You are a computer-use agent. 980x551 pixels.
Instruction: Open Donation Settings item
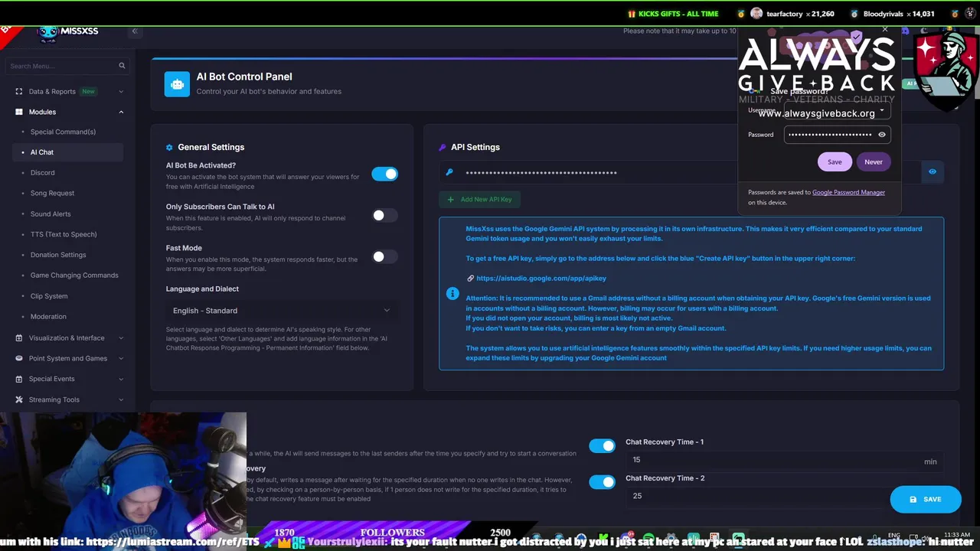58,255
